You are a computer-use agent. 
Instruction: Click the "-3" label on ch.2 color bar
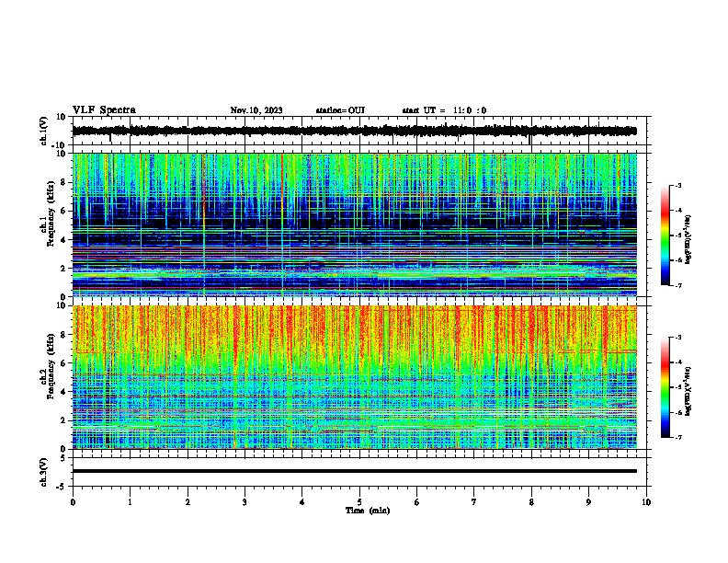tap(677, 338)
